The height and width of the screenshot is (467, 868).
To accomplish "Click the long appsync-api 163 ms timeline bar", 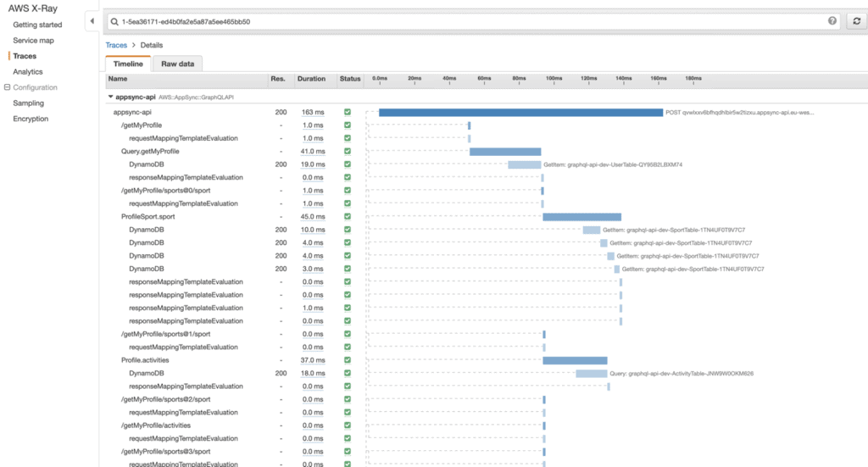I will click(520, 112).
